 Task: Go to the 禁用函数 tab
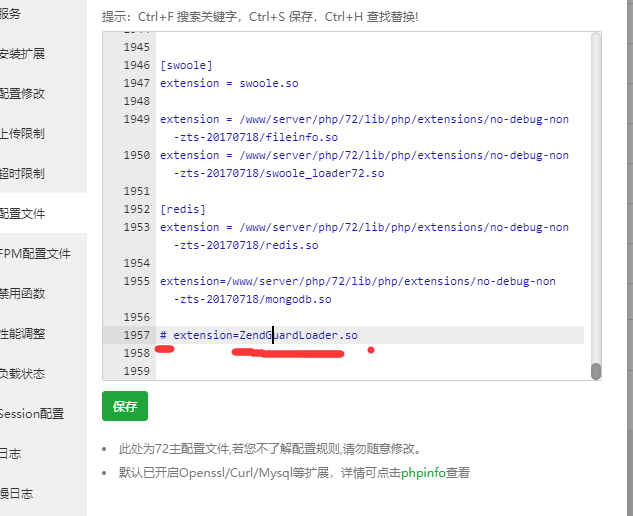[x=24, y=293]
